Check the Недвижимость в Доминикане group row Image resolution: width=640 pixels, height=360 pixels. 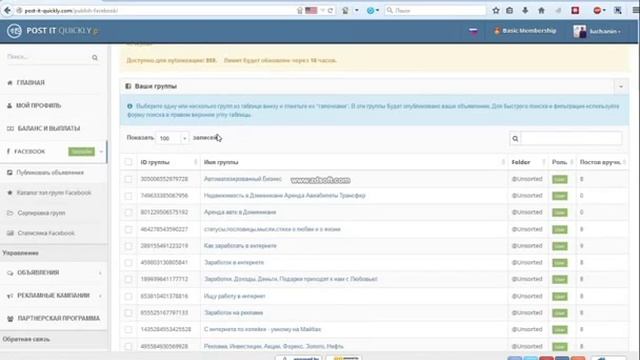(129, 196)
